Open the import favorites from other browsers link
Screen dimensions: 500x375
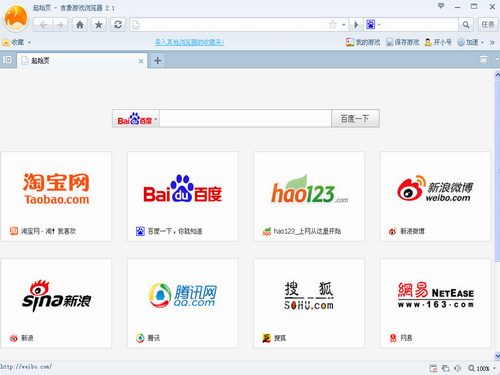point(190,42)
